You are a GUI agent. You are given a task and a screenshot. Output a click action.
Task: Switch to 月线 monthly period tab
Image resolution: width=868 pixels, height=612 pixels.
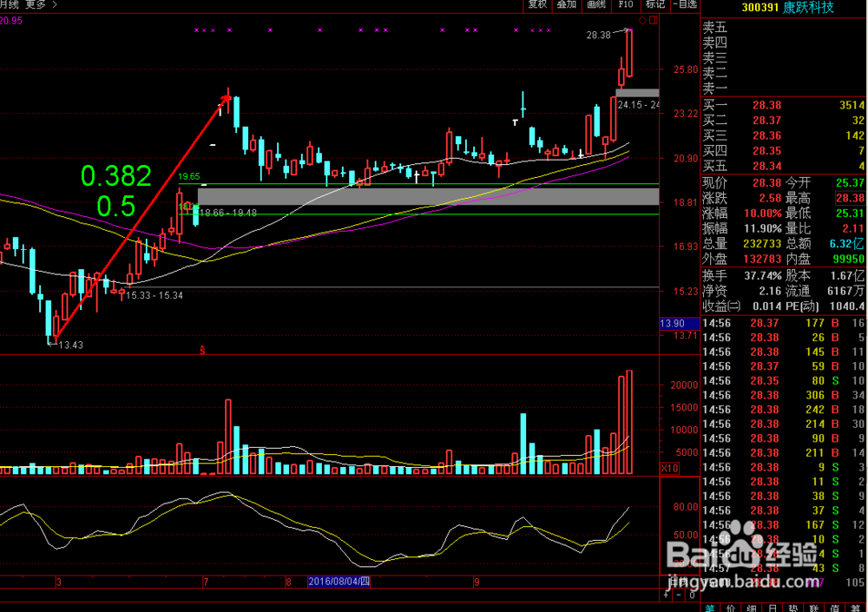tap(10, 4)
